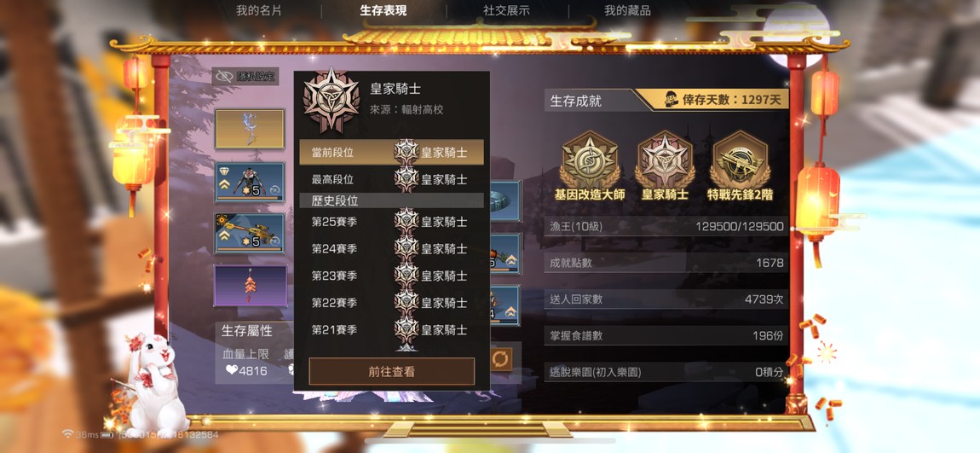Select the 第25賽季 rank history row
This screenshot has height=453, width=980.
391,222
